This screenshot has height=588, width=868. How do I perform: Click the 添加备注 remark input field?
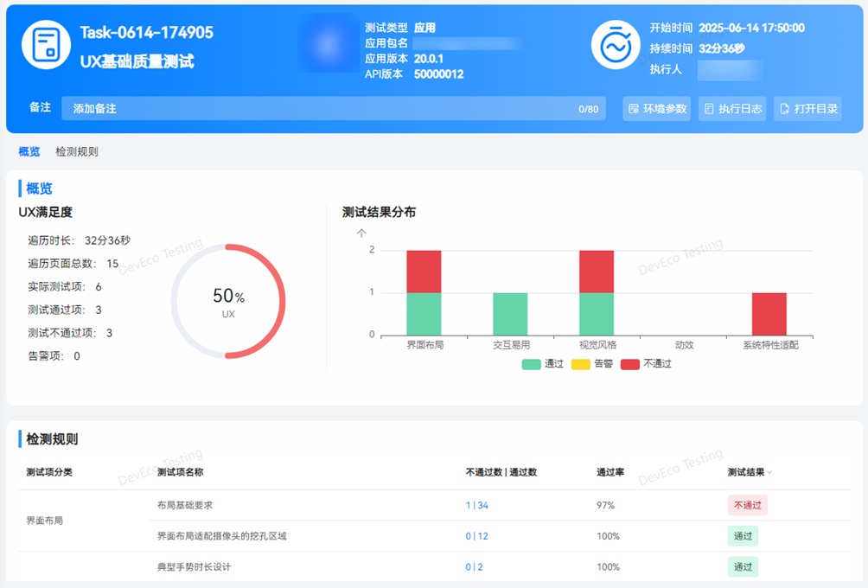(320, 109)
